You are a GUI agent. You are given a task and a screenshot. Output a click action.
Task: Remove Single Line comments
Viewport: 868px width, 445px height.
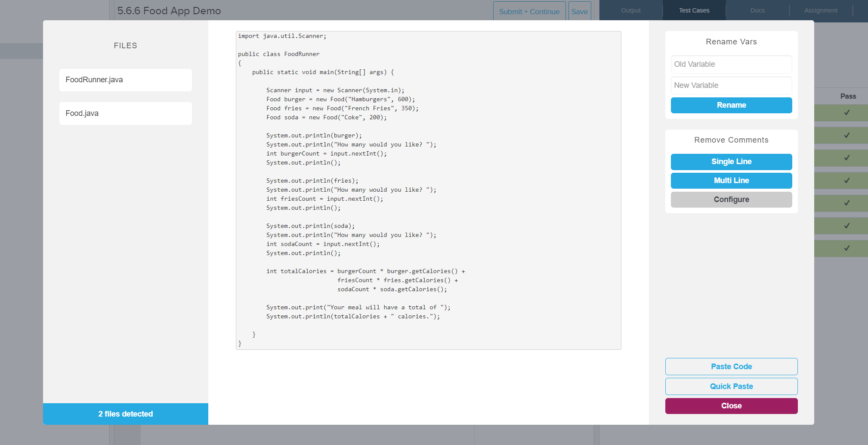[x=731, y=162]
